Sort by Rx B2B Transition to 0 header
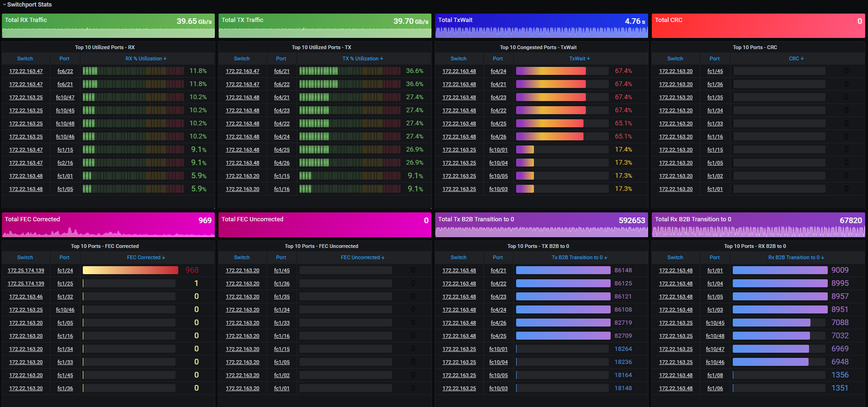Image resolution: width=868 pixels, height=407 pixels. pos(796,257)
